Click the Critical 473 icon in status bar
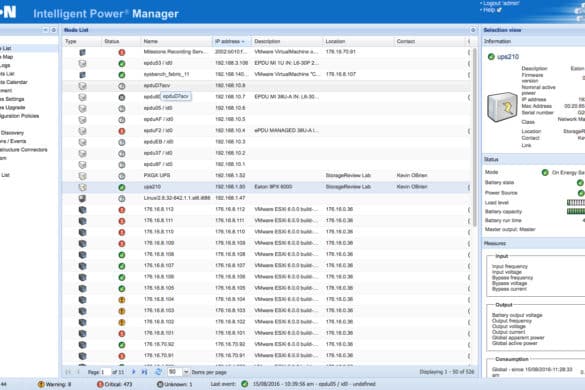 pyautogui.click(x=100, y=384)
